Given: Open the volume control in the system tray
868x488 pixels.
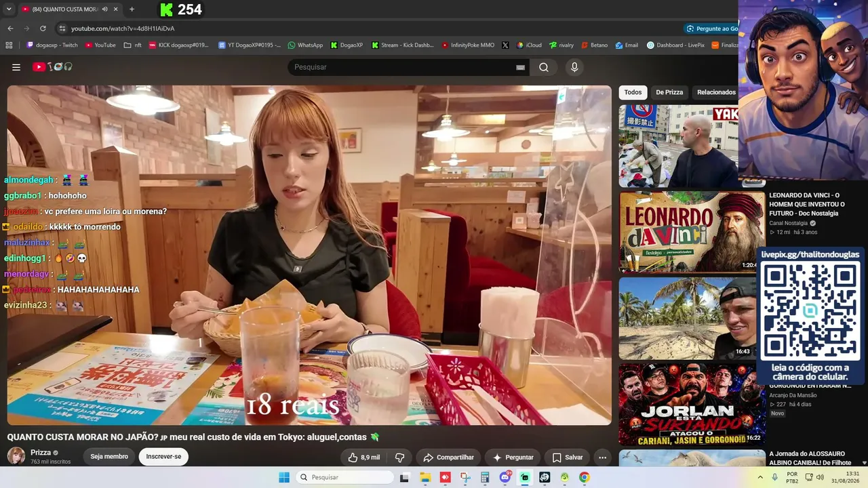Looking at the screenshot, I should [820, 477].
